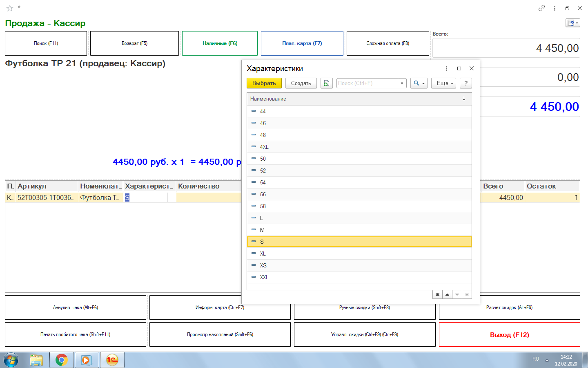Image resolution: width=588 pixels, height=368 pixels.
Task: Click the copy link icon at top right
Action: [541, 8]
